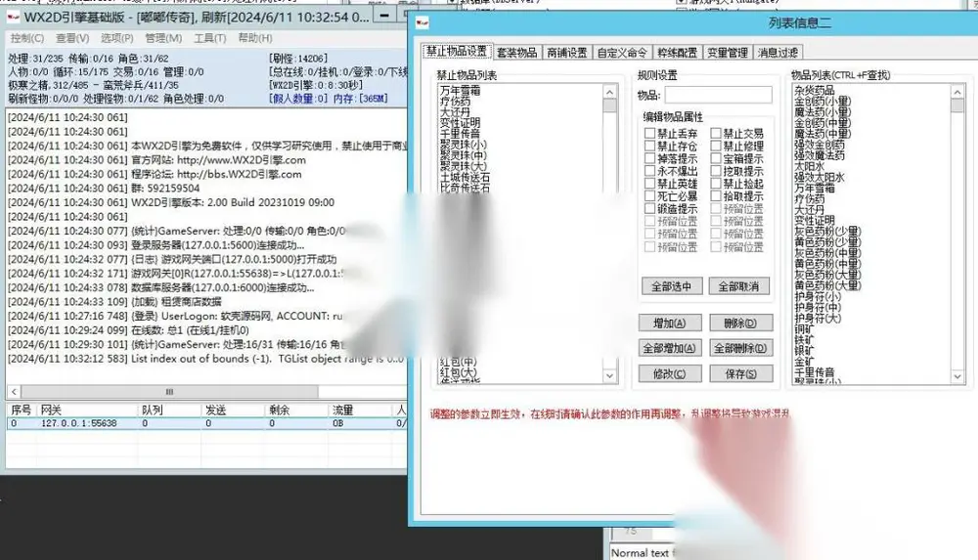The width and height of the screenshot is (978, 560).
Task: Select the 127.0.0.1:55638 gateway row
Action: (206, 423)
